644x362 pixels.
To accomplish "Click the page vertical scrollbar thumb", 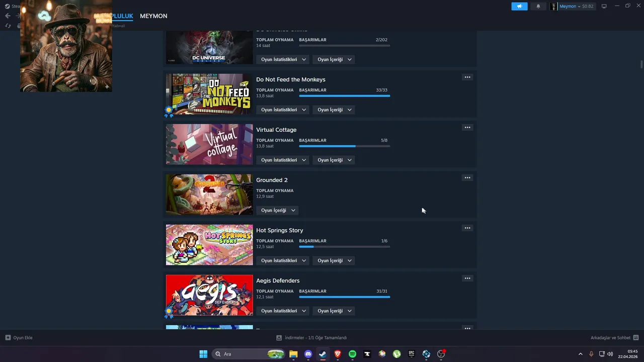I will [641, 64].
